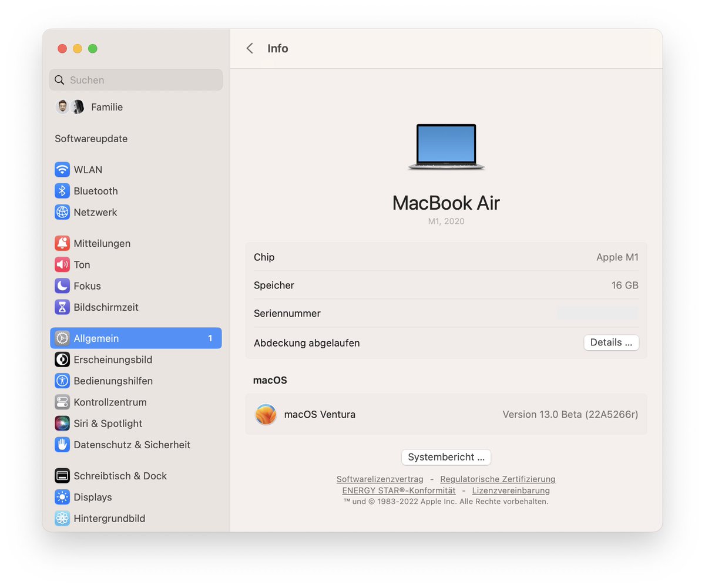Open the ENERGY STAR®-Konformität link

click(x=399, y=490)
